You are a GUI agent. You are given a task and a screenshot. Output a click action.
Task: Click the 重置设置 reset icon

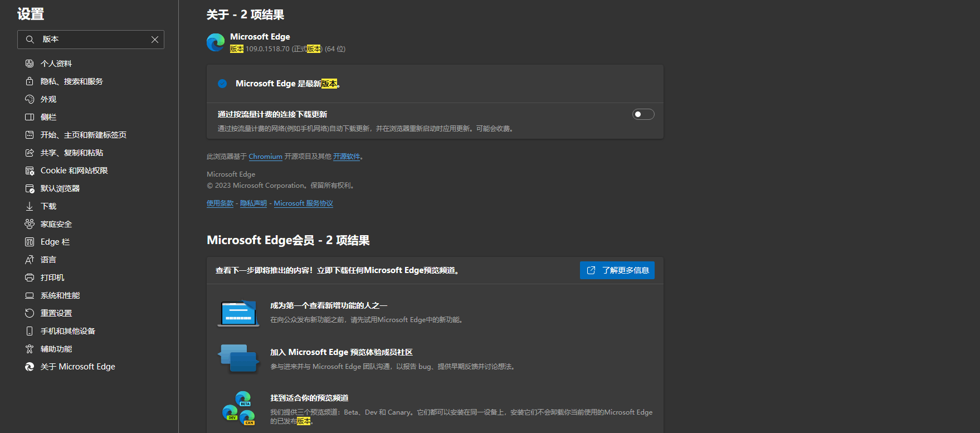click(30, 313)
